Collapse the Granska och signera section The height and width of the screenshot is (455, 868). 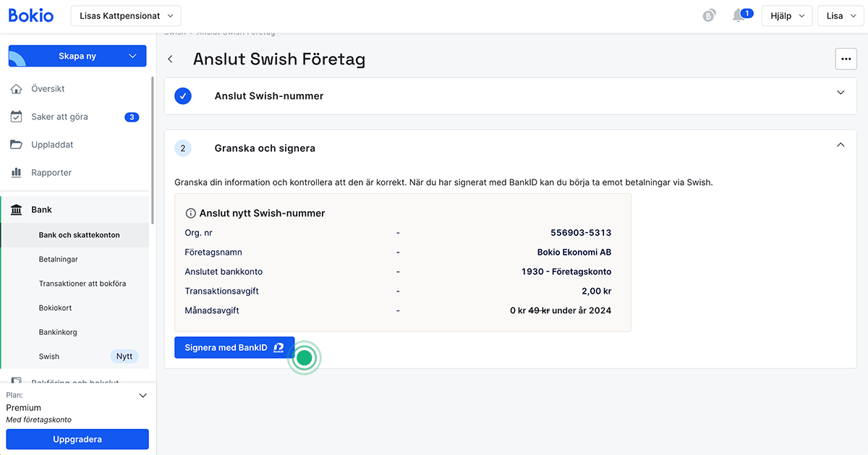(x=841, y=144)
